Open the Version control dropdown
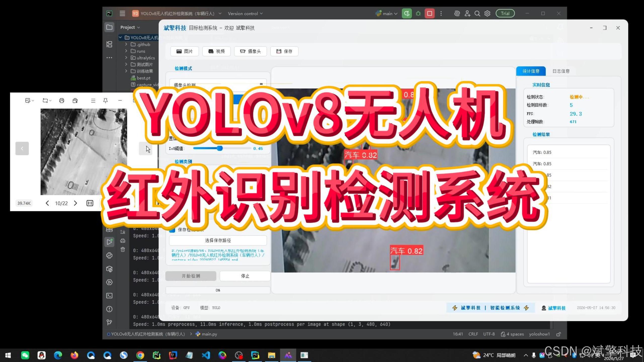The height and width of the screenshot is (362, 644). pos(245,14)
